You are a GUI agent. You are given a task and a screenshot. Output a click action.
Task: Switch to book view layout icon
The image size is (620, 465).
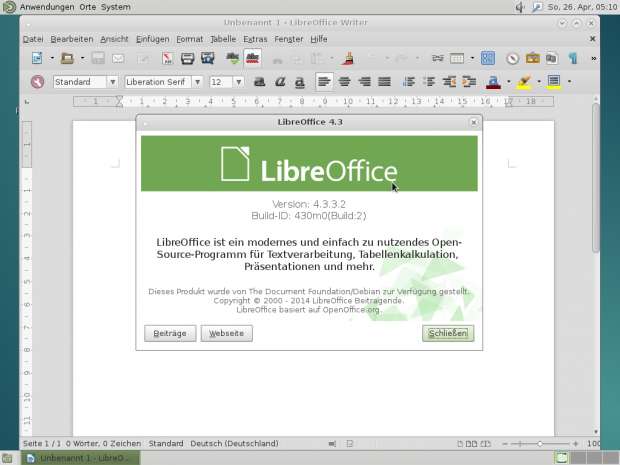click(x=488, y=444)
